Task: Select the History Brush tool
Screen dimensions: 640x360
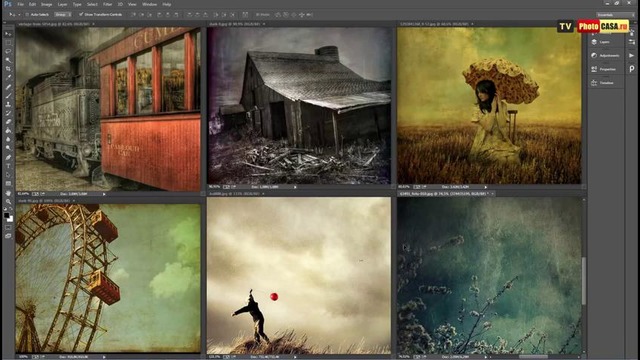Action: (x=8, y=113)
